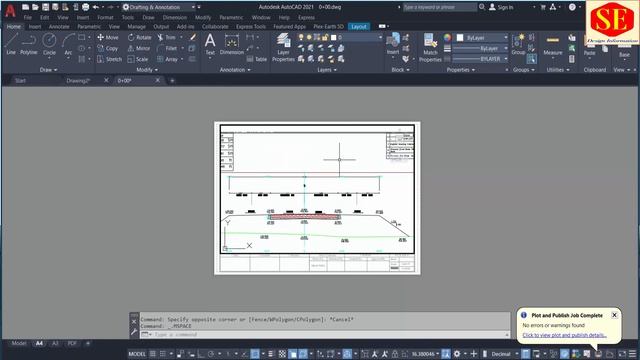The image size is (640, 360).
Task: Expand the Modify panel
Action: coord(147,70)
